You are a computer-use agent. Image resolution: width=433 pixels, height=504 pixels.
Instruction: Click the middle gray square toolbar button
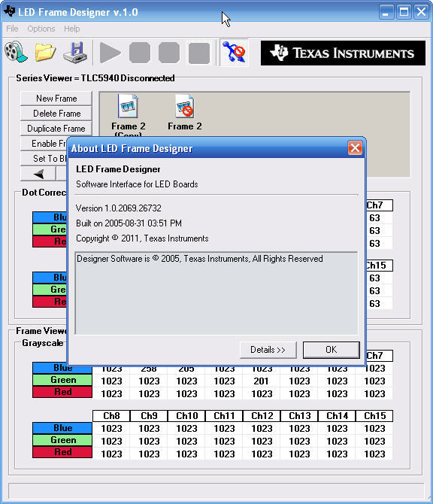point(169,53)
